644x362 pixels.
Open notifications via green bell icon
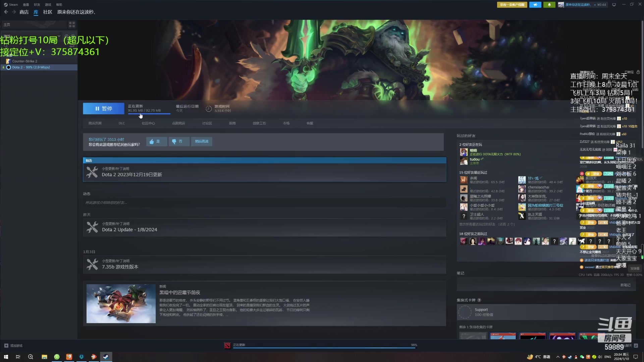tap(549, 5)
